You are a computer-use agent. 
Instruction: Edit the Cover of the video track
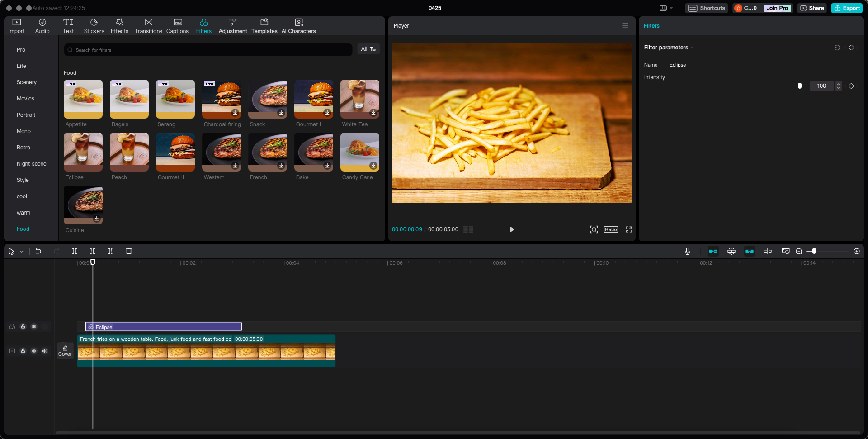click(x=65, y=351)
